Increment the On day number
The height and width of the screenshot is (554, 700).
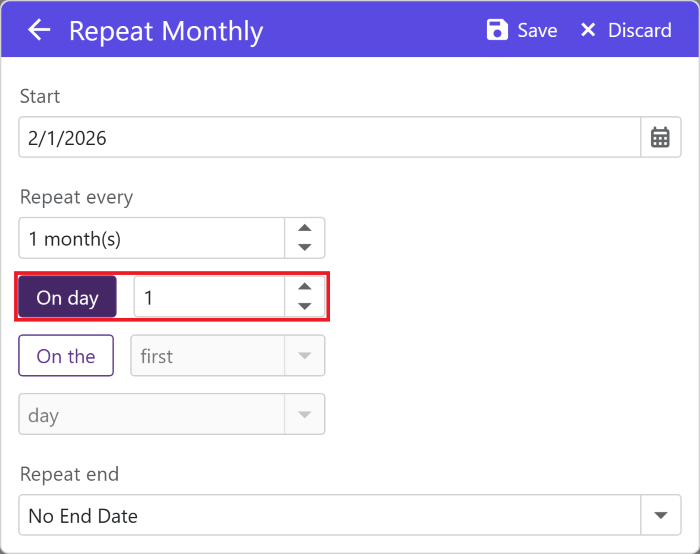305,287
